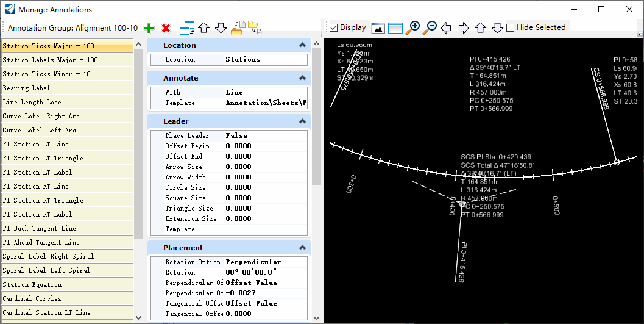
Task: Enable the Hide Selected checkbox
Action: coord(511,27)
